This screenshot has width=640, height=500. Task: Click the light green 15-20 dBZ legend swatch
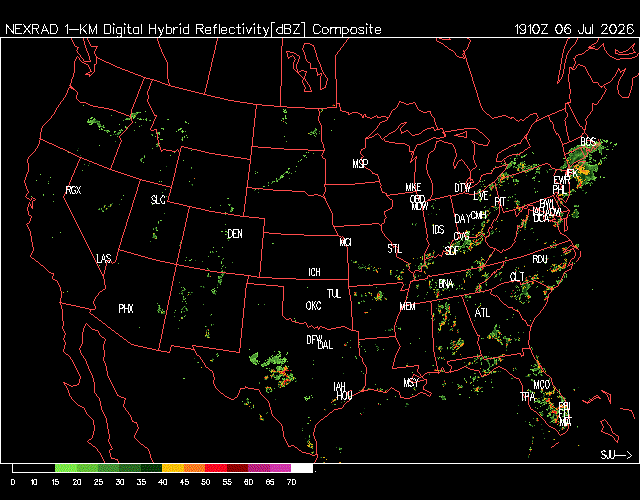(x=66, y=468)
